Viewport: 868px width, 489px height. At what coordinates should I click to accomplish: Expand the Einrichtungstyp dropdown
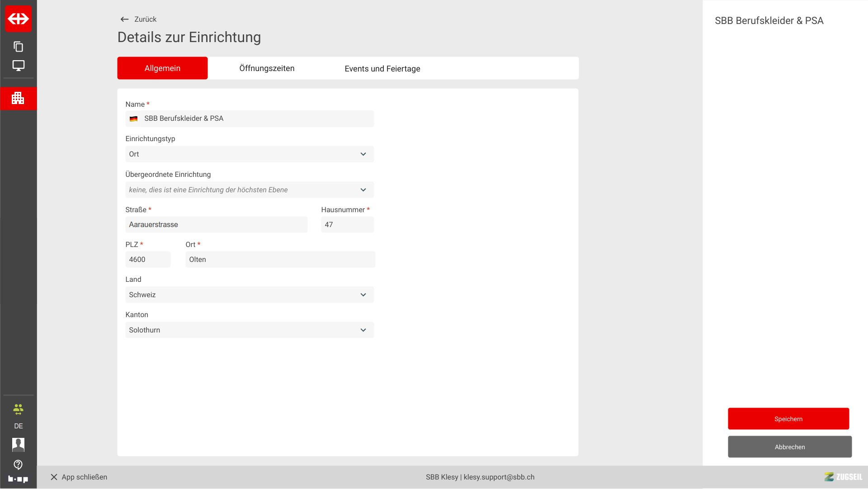(x=250, y=154)
